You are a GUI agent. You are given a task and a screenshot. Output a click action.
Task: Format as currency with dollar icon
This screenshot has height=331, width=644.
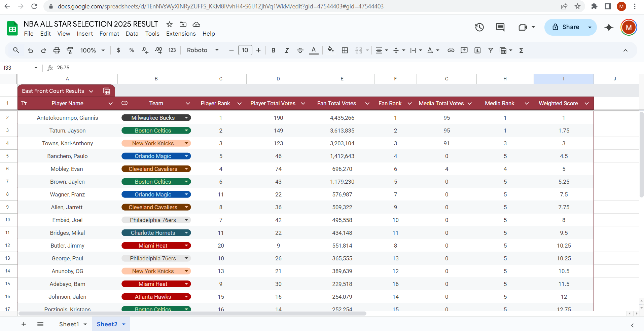click(x=118, y=50)
